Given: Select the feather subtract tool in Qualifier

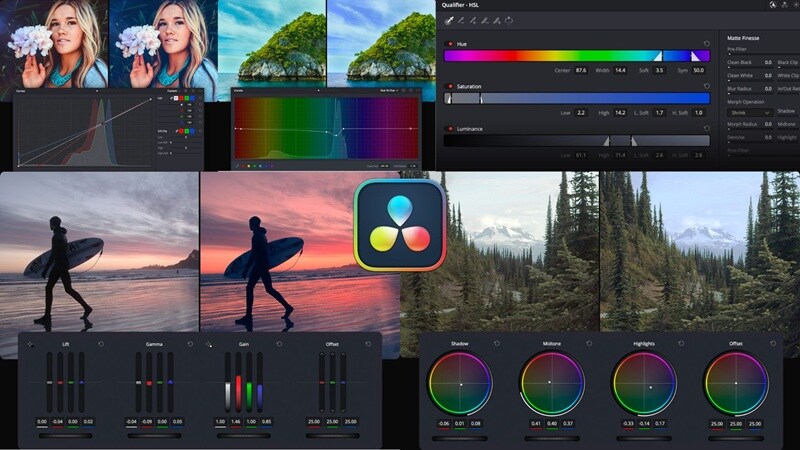Looking at the screenshot, I should [x=485, y=20].
